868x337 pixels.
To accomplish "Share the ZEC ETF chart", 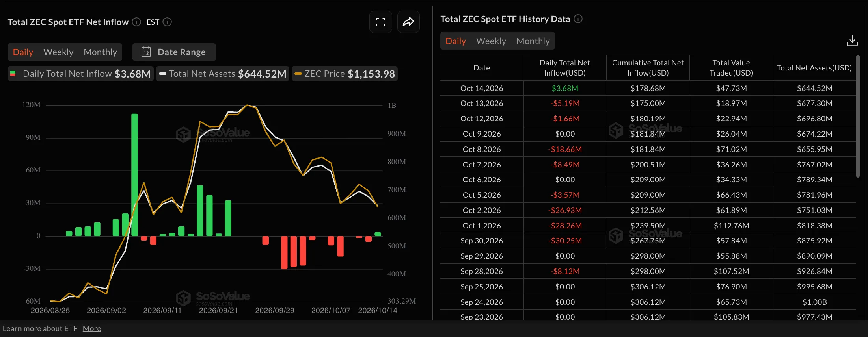I will 408,22.
